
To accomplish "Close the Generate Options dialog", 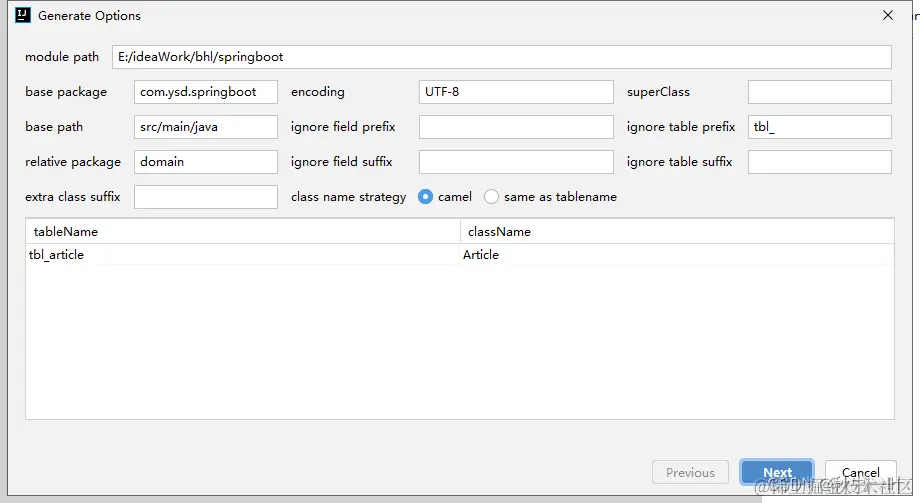I will point(888,15).
